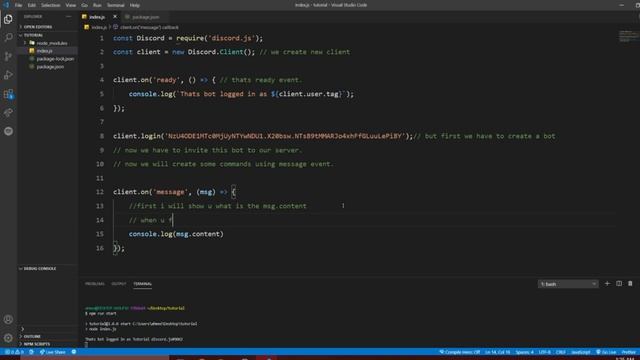Open the Terminal menu

[116, 5]
